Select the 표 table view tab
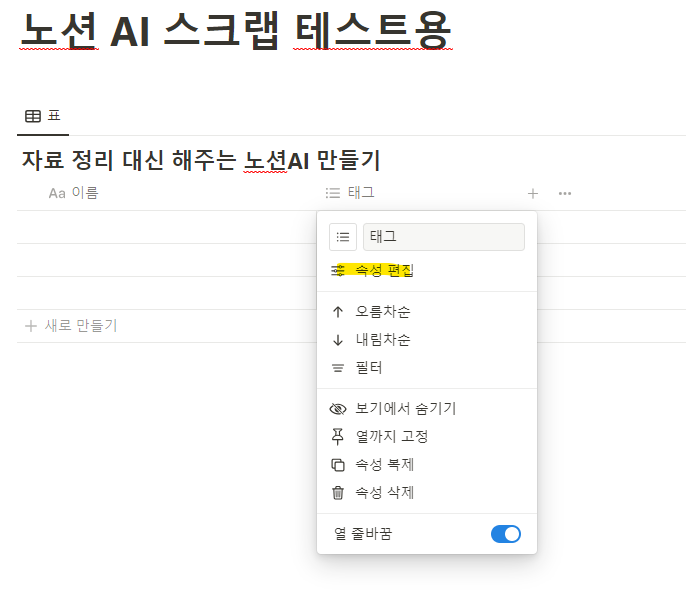The height and width of the screenshot is (616, 686). tap(42, 116)
